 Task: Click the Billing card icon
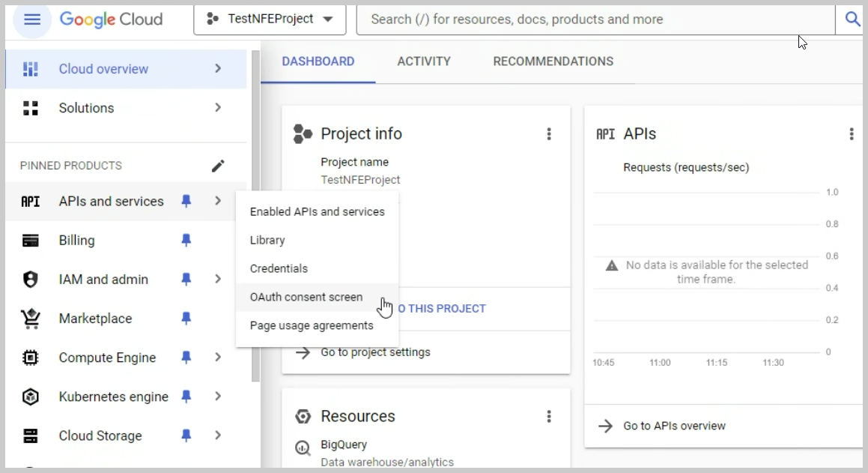coord(31,241)
